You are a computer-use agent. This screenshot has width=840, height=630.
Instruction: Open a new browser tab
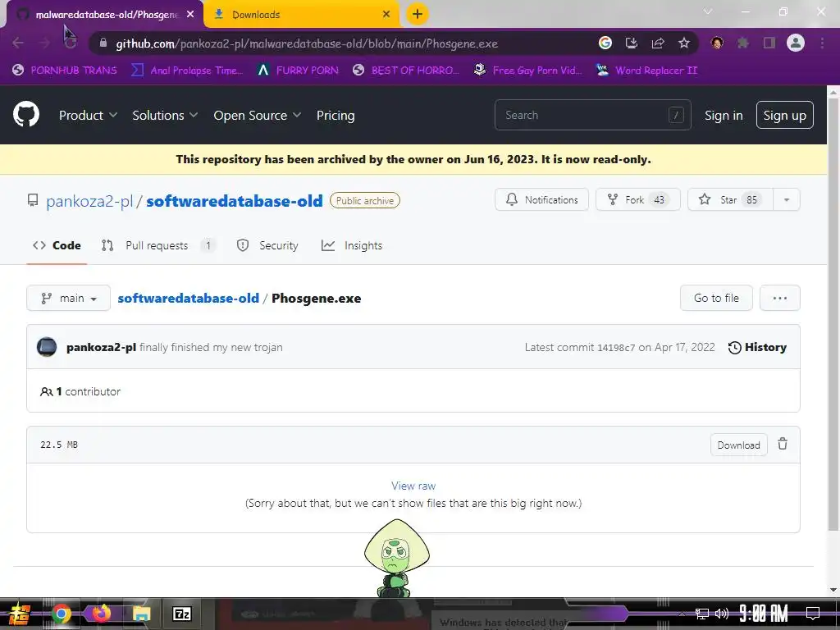click(x=418, y=14)
